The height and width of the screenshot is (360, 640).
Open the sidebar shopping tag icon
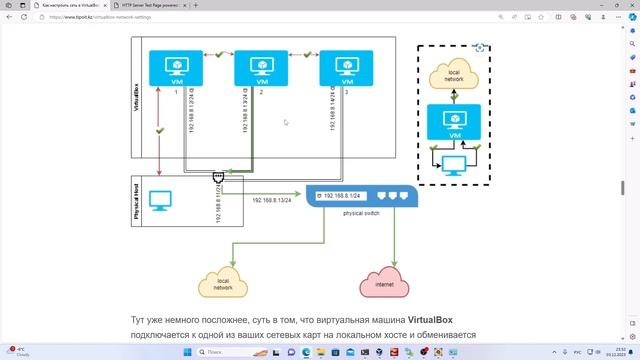633,57
